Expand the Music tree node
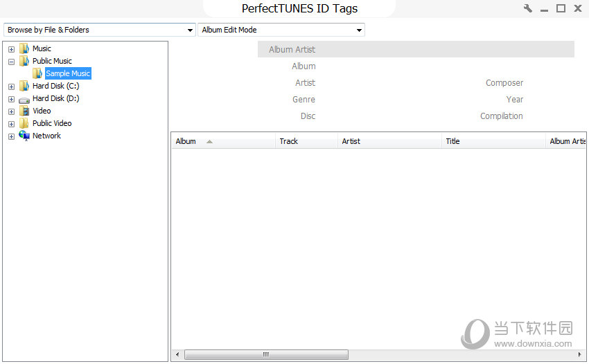 (x=11, y=49)
